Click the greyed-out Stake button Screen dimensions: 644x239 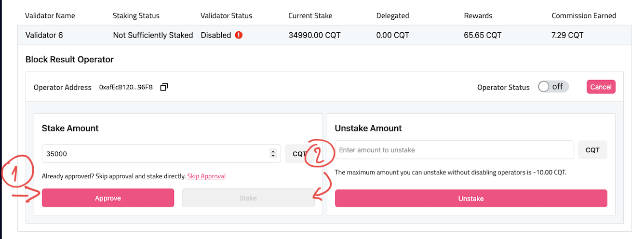(248, 198)
